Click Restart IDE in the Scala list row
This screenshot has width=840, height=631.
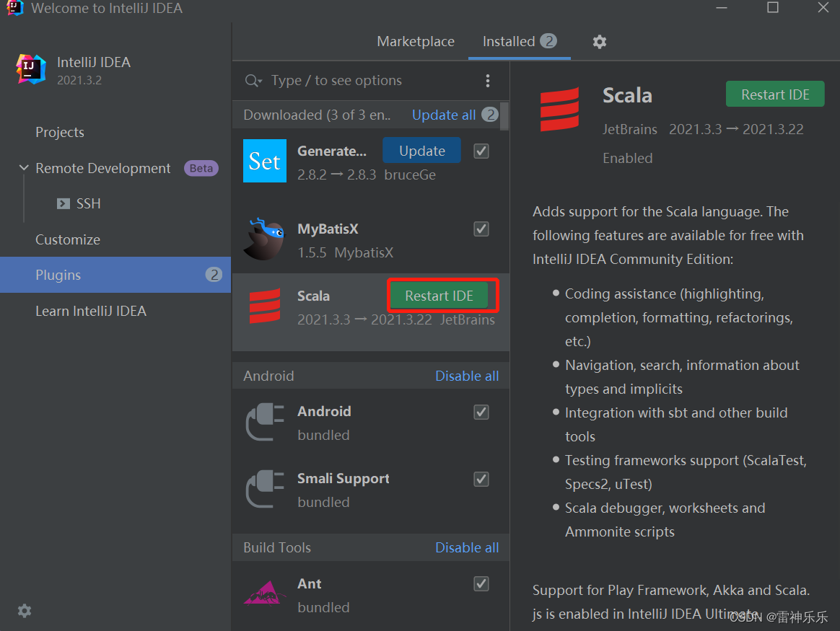click(439, 296)
